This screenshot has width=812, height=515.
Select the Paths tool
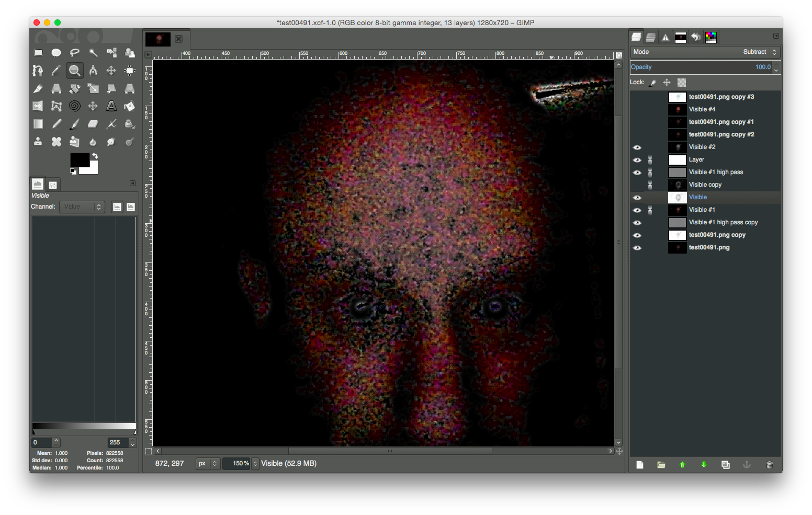[38, 70]
